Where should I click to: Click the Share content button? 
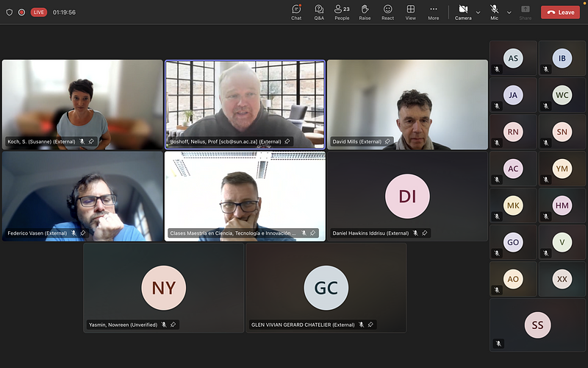[x=526, y=12]
